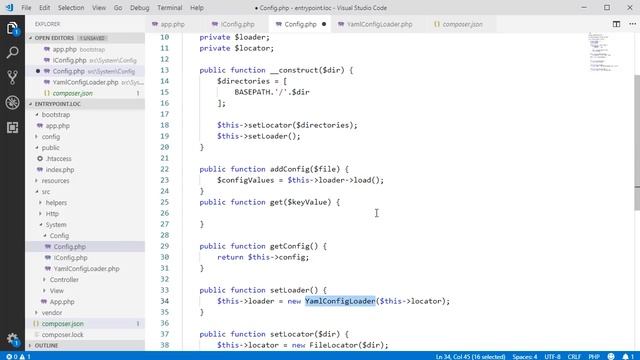Change indentation via Spaces: 4
This screenshot has height=360, width=640.
pos(524,356)
